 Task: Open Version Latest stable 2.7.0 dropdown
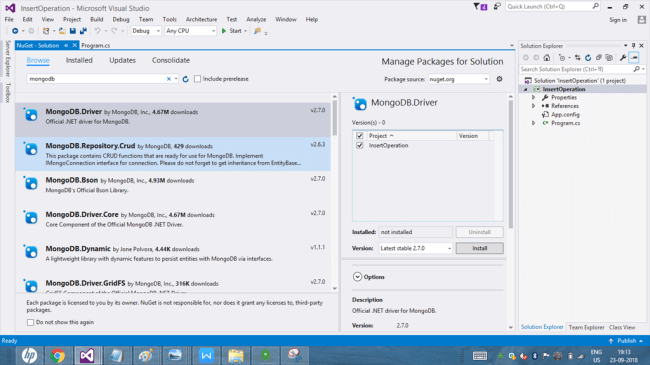(415, 248)
